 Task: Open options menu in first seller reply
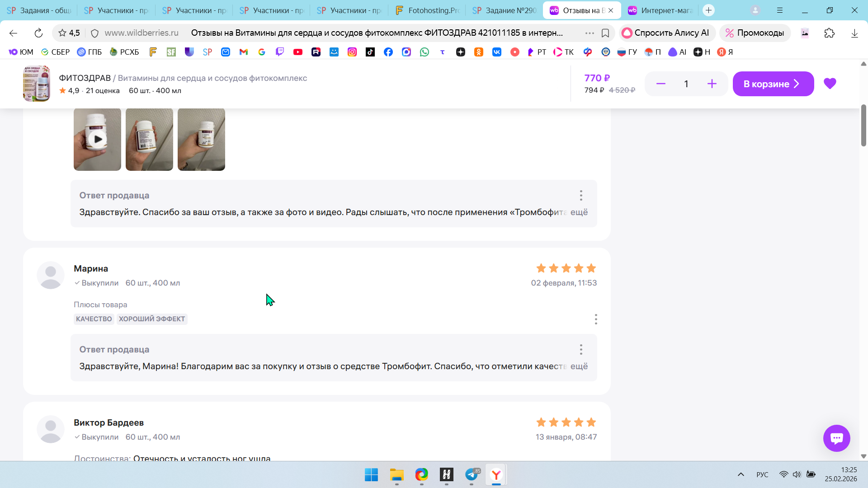[x=581, y=196]
